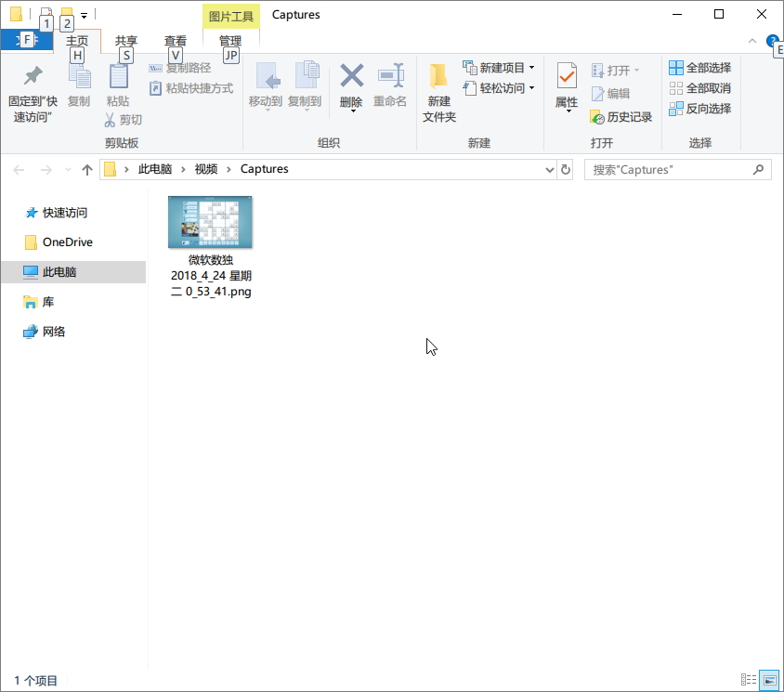Select the 微软数独 screenshot thumbnail
This screenshot has height=692, width=784.
click(x=210, y=222)
